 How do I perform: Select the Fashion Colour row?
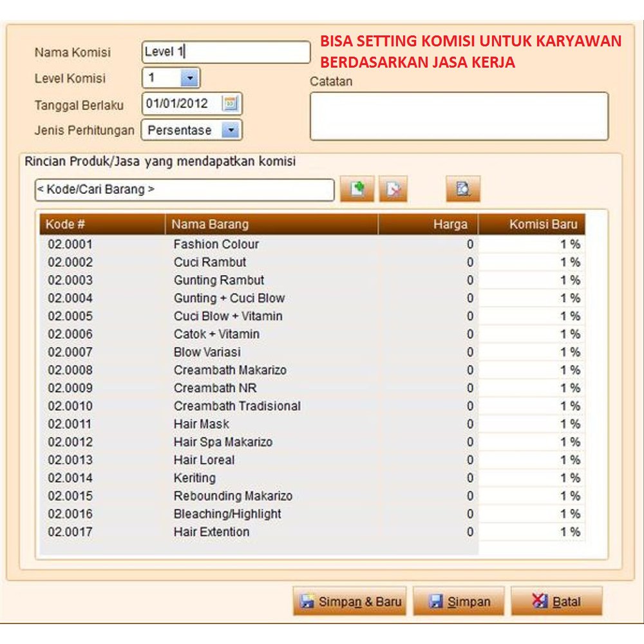point(216,244)
